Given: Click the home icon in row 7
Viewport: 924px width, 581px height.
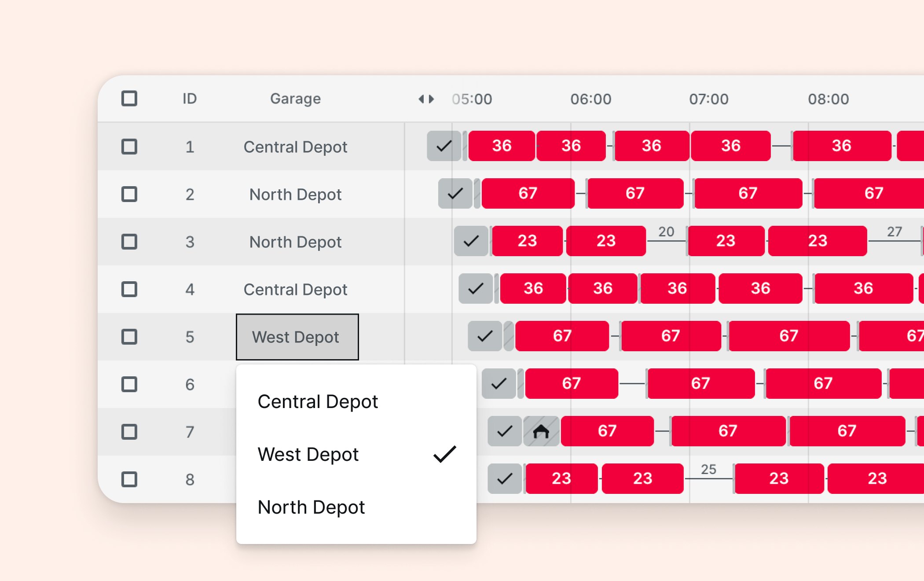Looking at the screenshot, I should (541, 431).
